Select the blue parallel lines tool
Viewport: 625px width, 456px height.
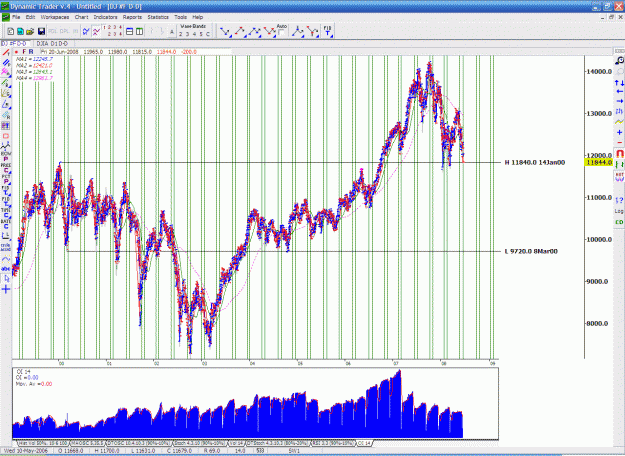(6, 63)
